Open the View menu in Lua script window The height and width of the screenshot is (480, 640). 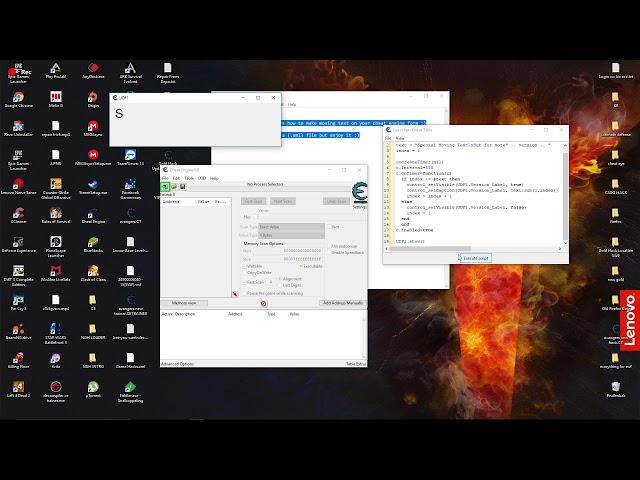[x=400, y=138]
